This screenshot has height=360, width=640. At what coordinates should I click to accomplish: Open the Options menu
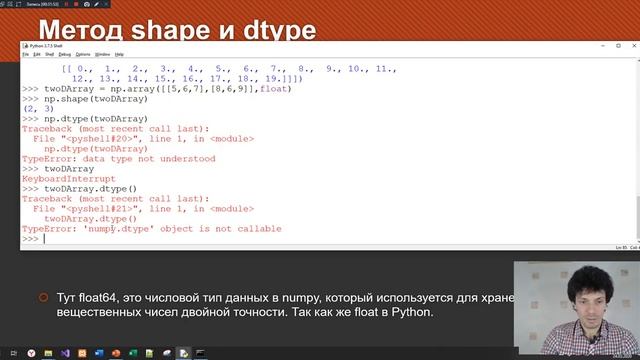83,54
